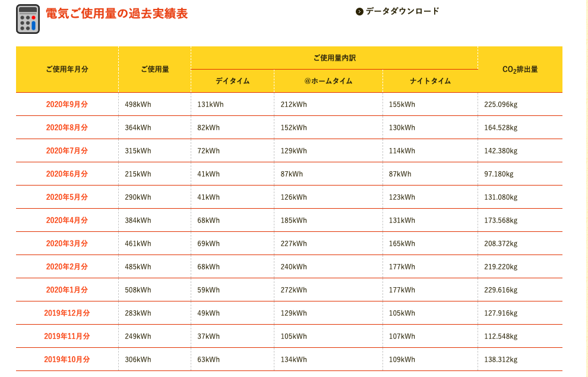Select the 306kWh usage cell
Viewport: 588px width, 377px height.
(155, 359)
